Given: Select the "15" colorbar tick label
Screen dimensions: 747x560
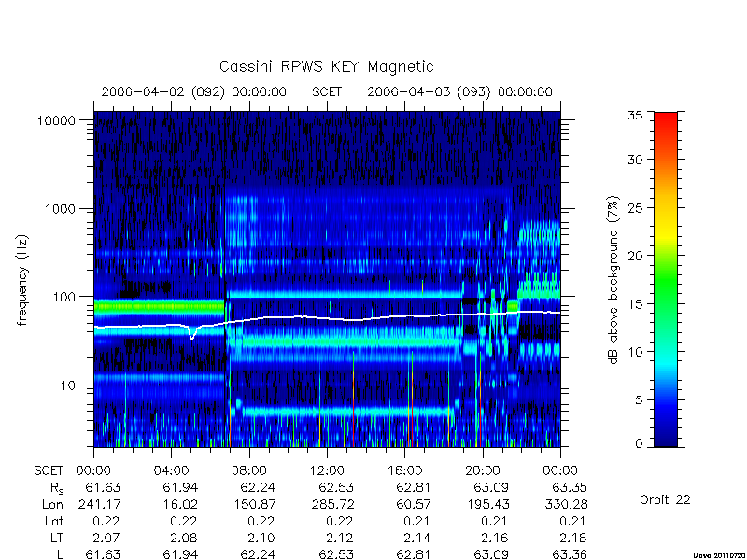Looking at the screenshot, I should (635, 304).
